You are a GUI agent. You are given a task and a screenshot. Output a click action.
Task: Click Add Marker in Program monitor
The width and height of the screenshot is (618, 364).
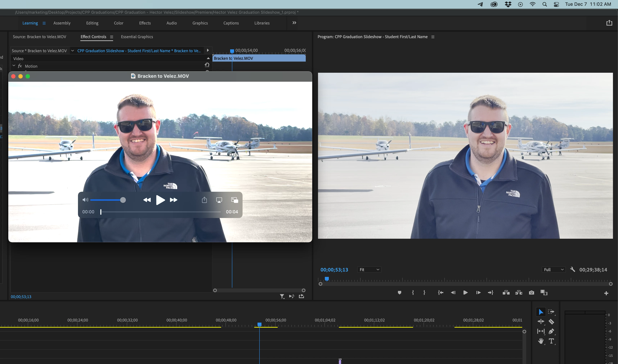[399, 293]
